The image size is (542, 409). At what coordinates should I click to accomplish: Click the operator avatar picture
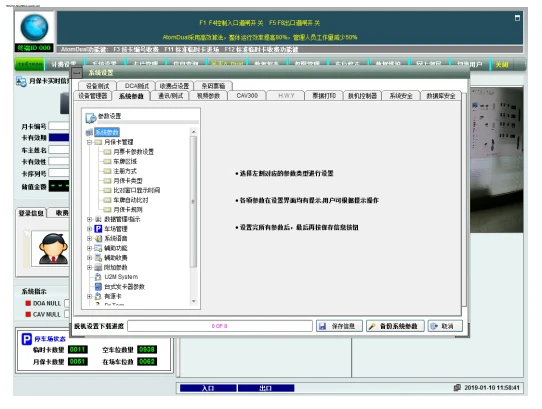[53, 249]
